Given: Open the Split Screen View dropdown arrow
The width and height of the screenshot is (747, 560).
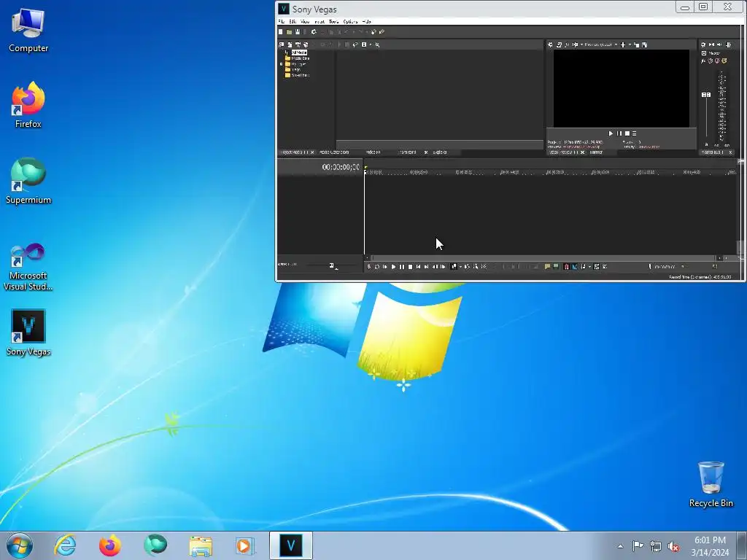Looking at the screenshot, I should [581, 44].
